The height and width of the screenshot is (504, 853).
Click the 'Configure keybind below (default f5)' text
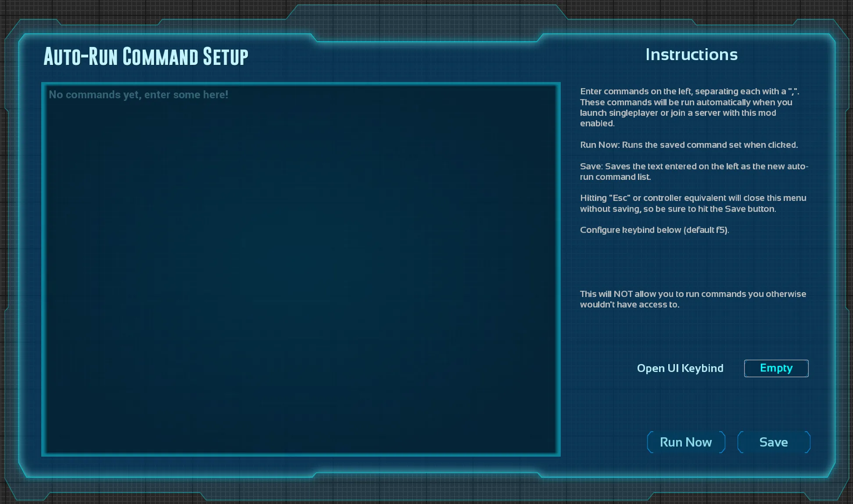pos(655,230)
